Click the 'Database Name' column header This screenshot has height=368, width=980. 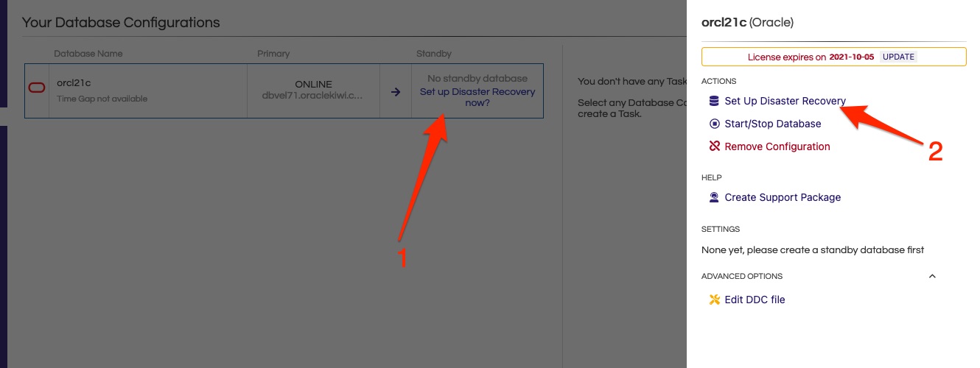click(x=88, y=54)
